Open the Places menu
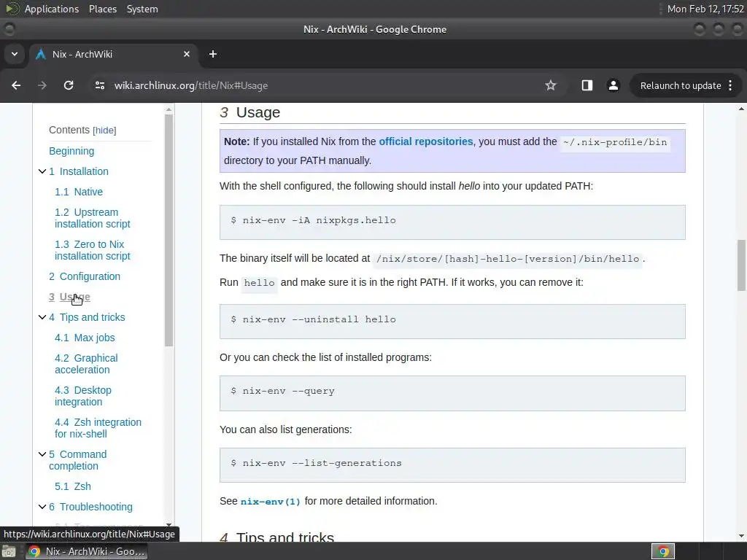 point(102,9)
